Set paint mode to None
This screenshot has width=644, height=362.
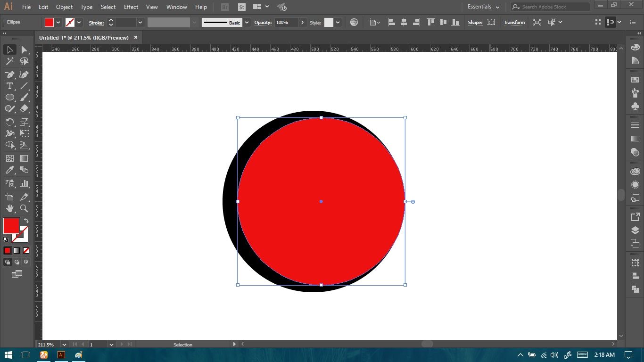click(26, 251)
